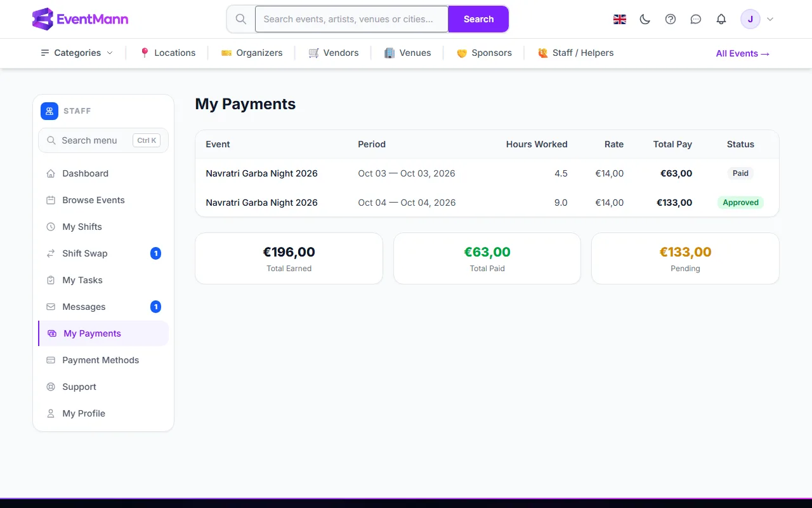Image resolution: width=812 pixels, height=508 pixels.
Task: Open the Locations menu item
Action: pos(167,53)
